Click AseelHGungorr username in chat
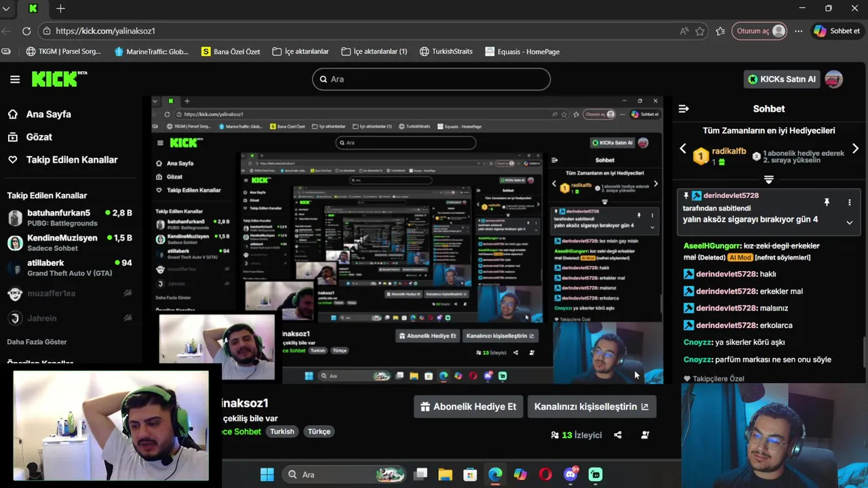 tap(711, 246)
